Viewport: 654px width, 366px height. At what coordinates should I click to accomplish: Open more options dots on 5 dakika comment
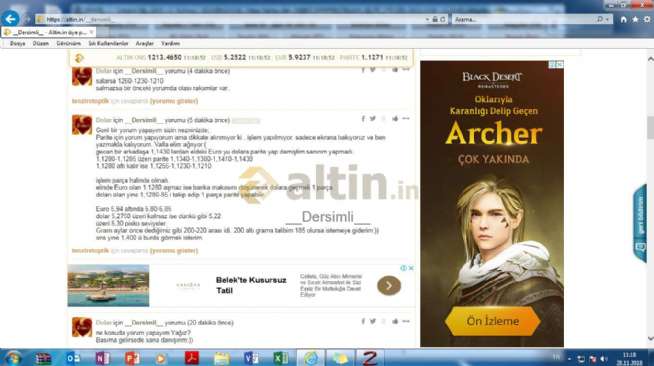click(406, 119)
